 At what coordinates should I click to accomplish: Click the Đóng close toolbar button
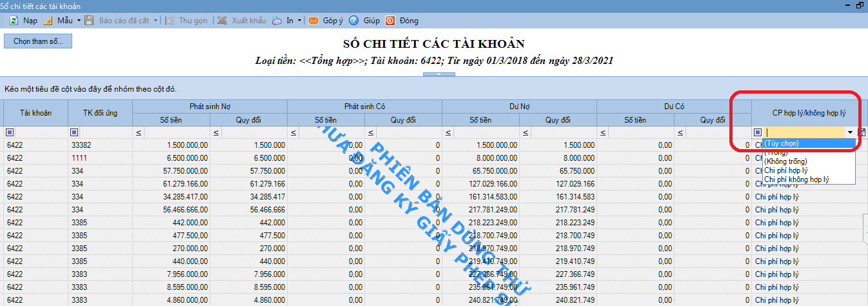pyautogui.click(x=402, y=21)
